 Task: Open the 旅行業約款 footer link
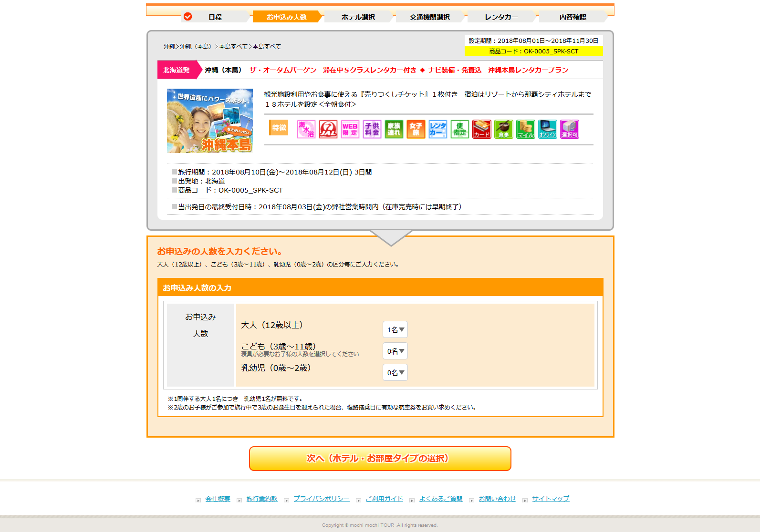click(262, 499)
